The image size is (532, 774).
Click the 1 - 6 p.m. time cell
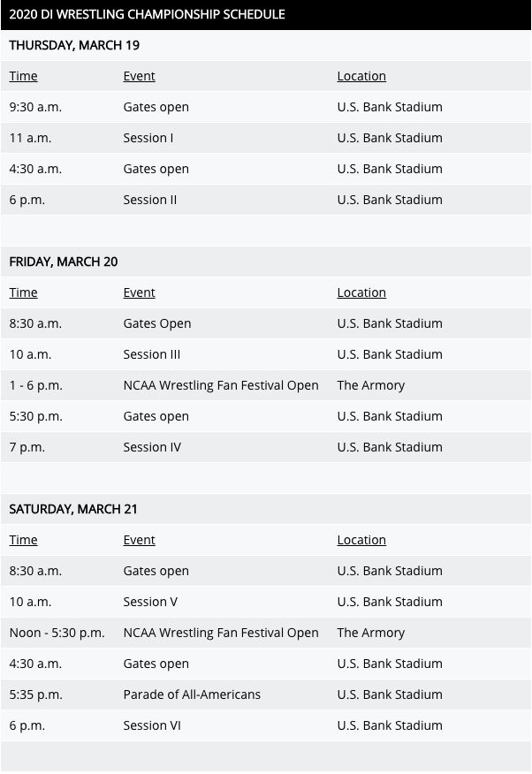click(x=35, y=385)
